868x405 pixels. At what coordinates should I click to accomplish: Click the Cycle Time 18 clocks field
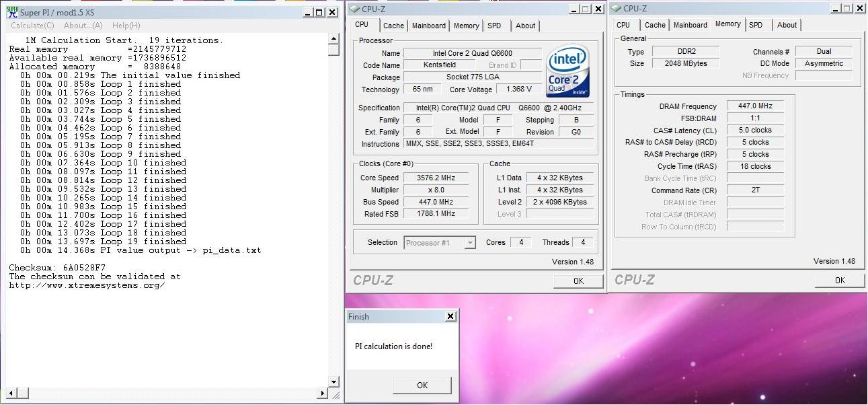coord(755,166)
